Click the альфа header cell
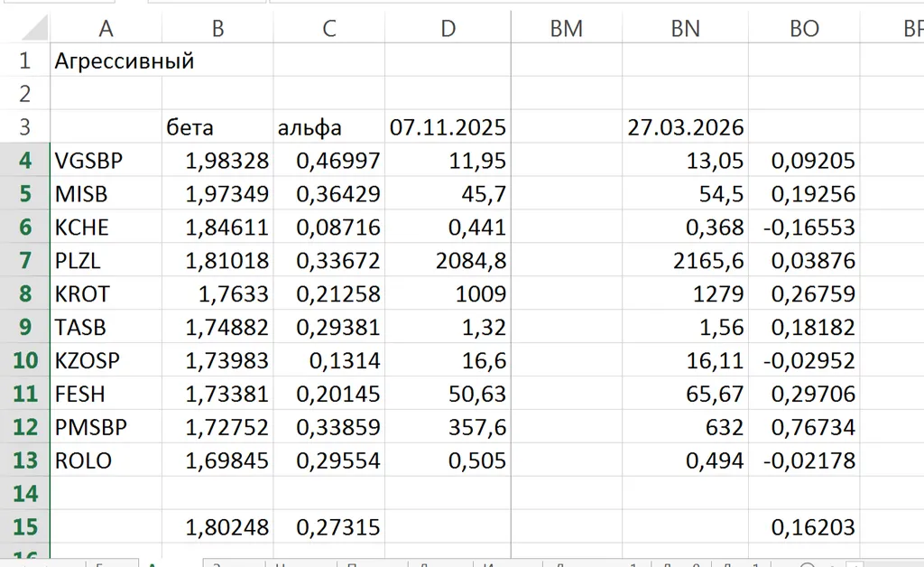The width and height of the screenshot is (924, 567). pos(328,126)
